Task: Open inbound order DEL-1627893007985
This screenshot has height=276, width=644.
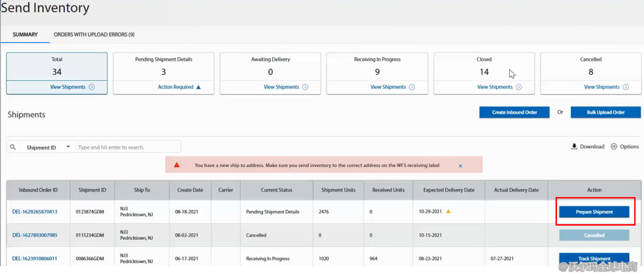Action: pos(34,235)
